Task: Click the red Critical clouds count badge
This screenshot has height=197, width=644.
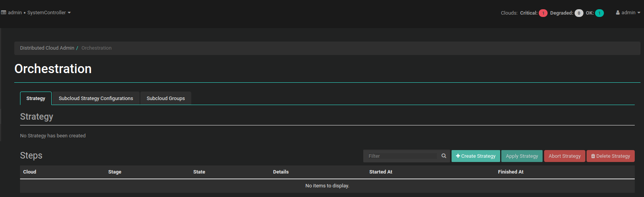Action: (x=543, y=13)
